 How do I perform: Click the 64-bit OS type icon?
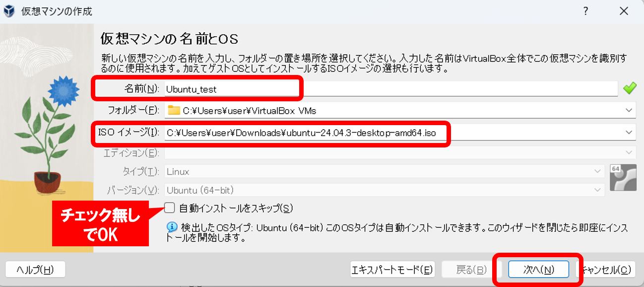623,178
